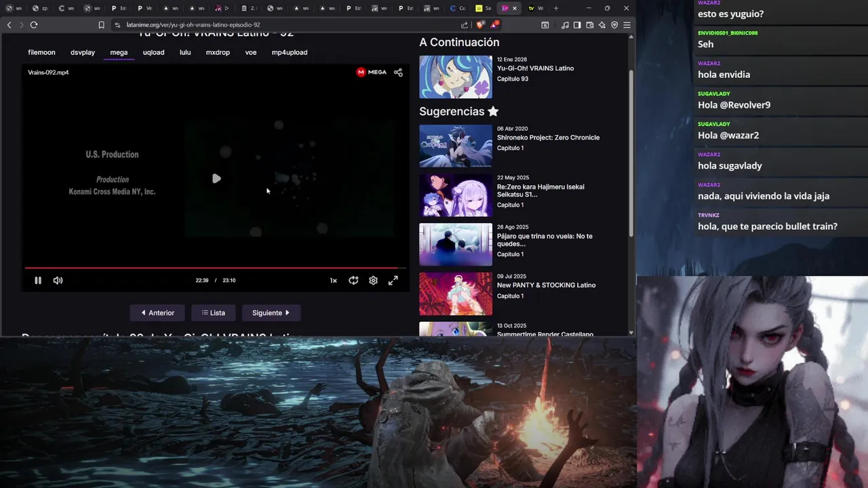Click the browser back arrow

(9, 25)
